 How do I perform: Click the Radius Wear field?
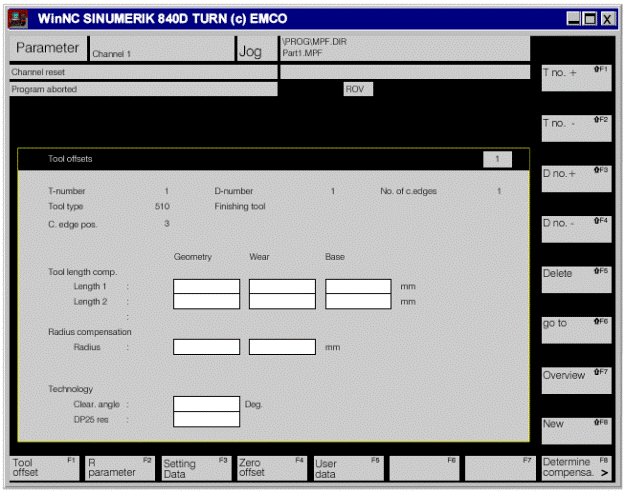[x=282, y=347]
